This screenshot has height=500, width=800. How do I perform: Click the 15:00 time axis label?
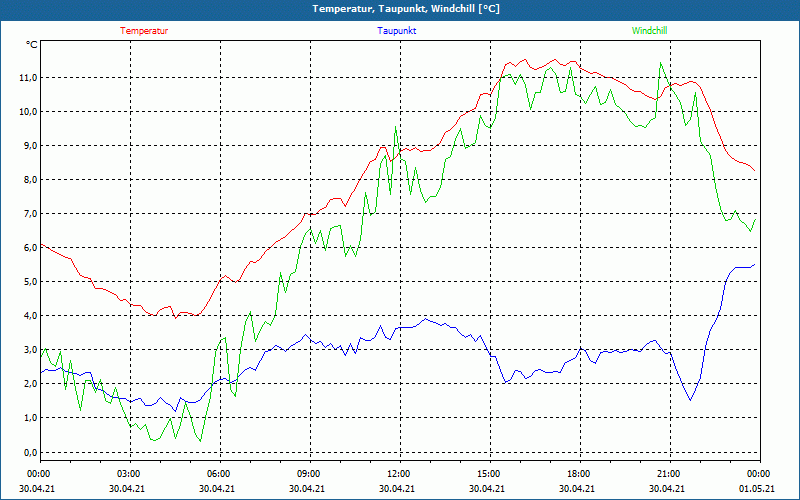488,474
